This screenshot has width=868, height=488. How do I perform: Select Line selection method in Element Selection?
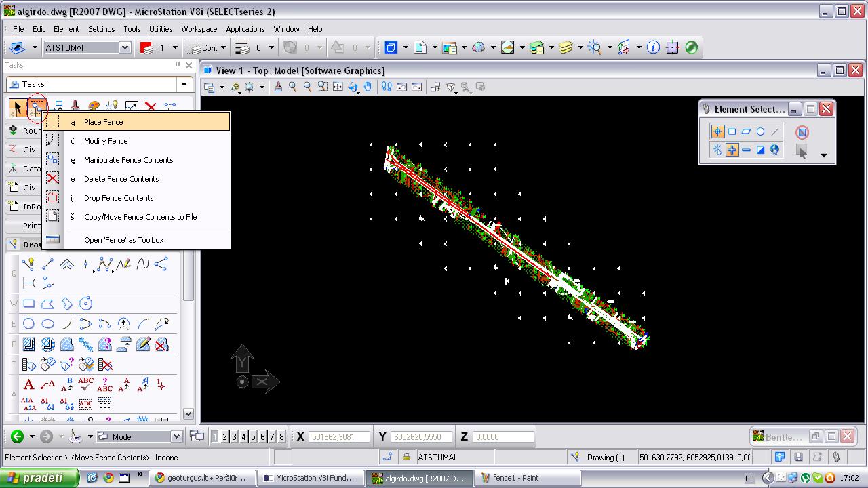coord(775,131)
